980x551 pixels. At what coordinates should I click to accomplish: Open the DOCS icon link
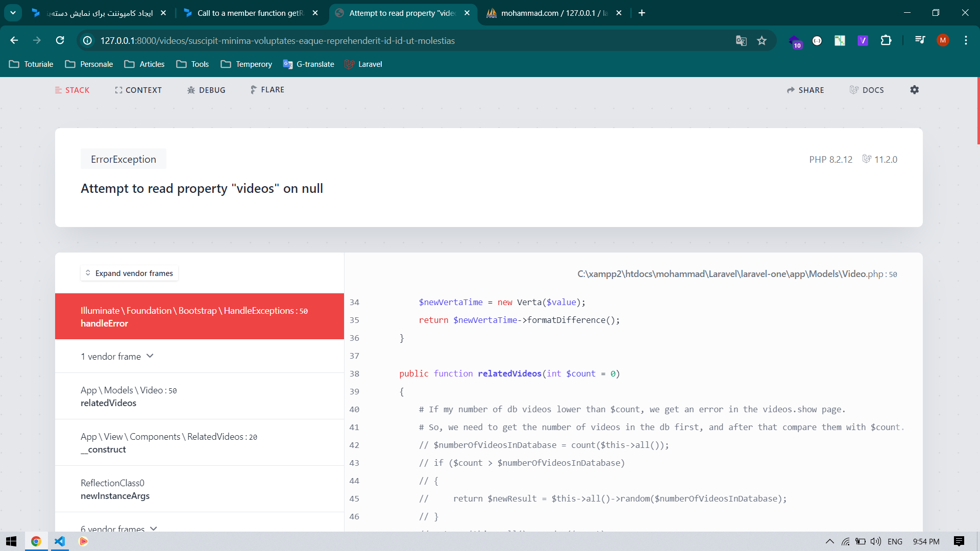(868, 89)
